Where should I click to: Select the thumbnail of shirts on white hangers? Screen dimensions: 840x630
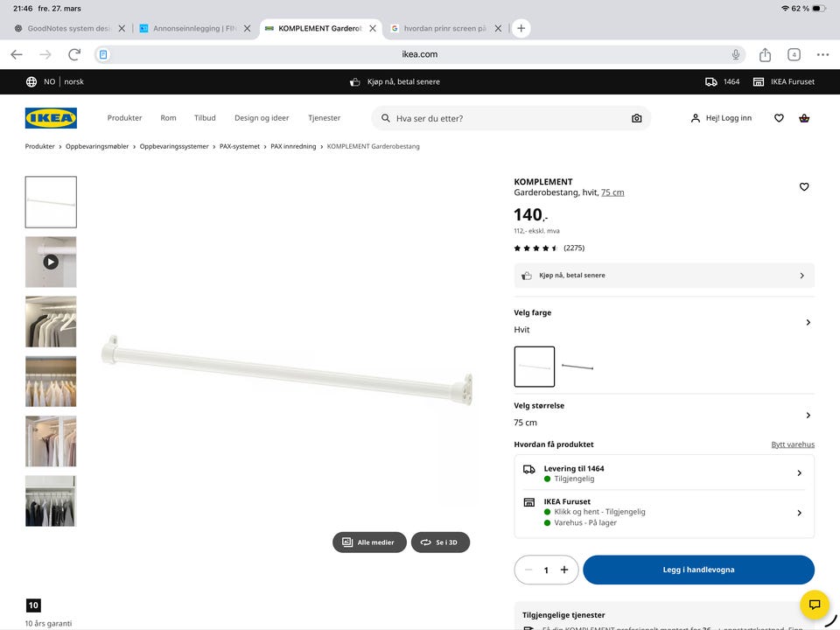51,322
